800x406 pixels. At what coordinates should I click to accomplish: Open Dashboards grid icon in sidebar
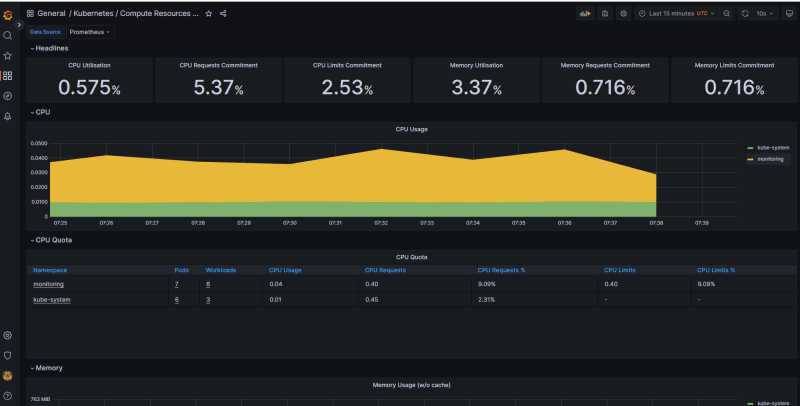coord(8,75)
